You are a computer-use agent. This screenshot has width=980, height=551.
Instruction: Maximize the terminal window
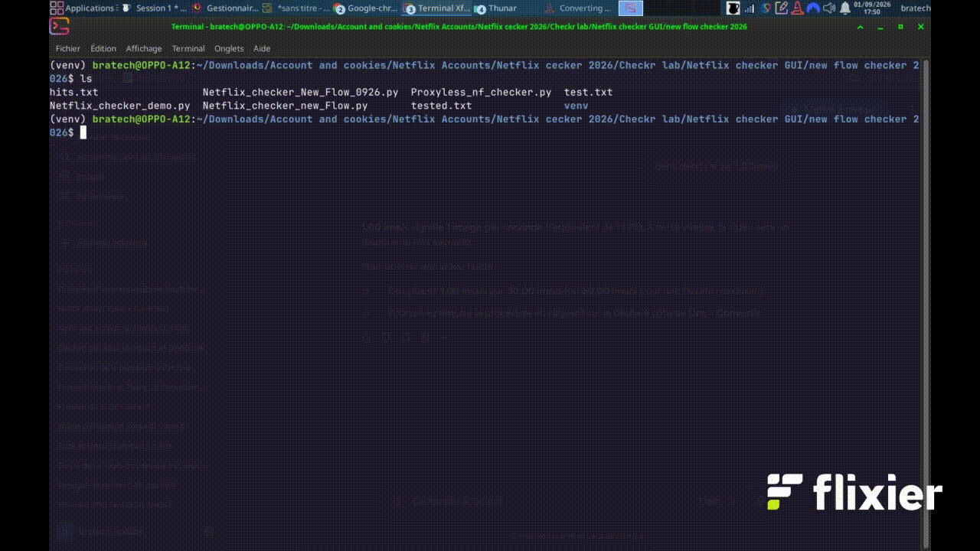pos(900,27)
